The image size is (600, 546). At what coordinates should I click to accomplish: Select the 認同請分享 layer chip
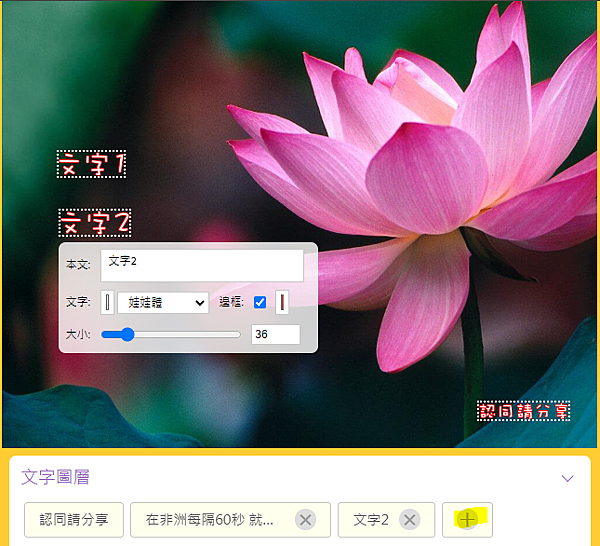point(74,520)
